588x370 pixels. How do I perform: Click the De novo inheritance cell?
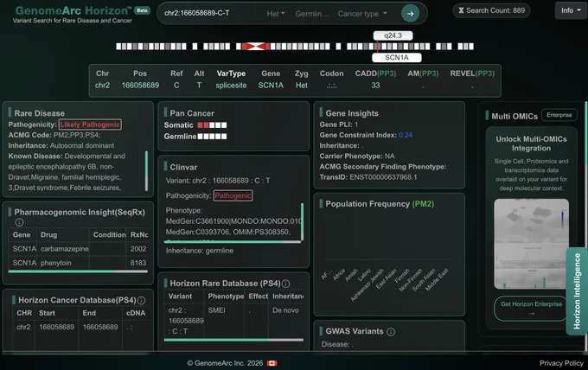click(285, 310)
